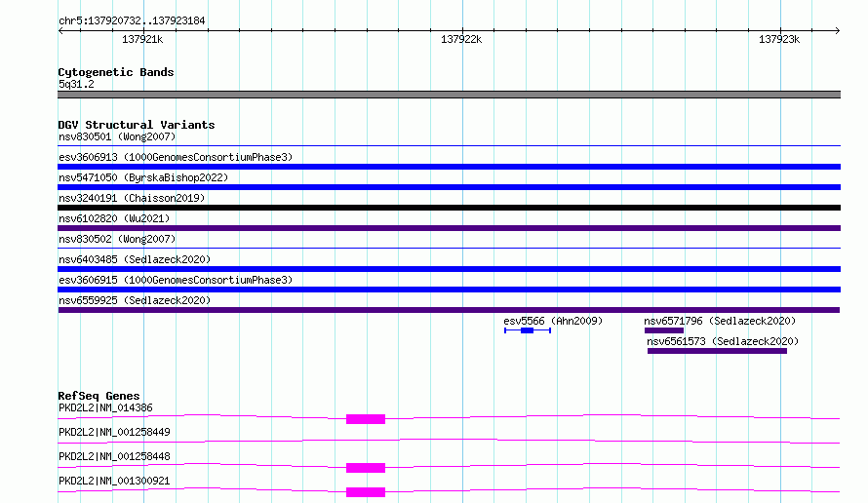Click the nsv830501 (Wong2007) variant label
This screenshot has width=868, height=503.
pos(117,136)
